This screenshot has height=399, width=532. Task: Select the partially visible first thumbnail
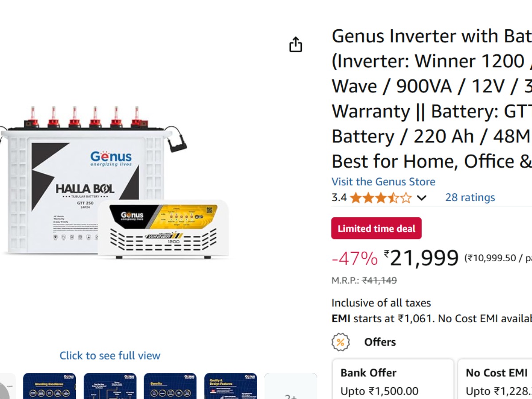coord(7,387)
